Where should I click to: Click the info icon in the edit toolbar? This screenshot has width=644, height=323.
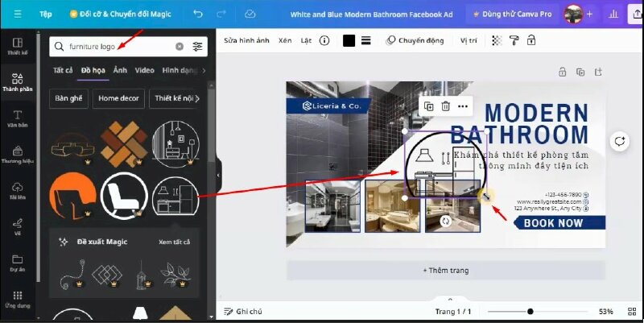coord(324,39)
